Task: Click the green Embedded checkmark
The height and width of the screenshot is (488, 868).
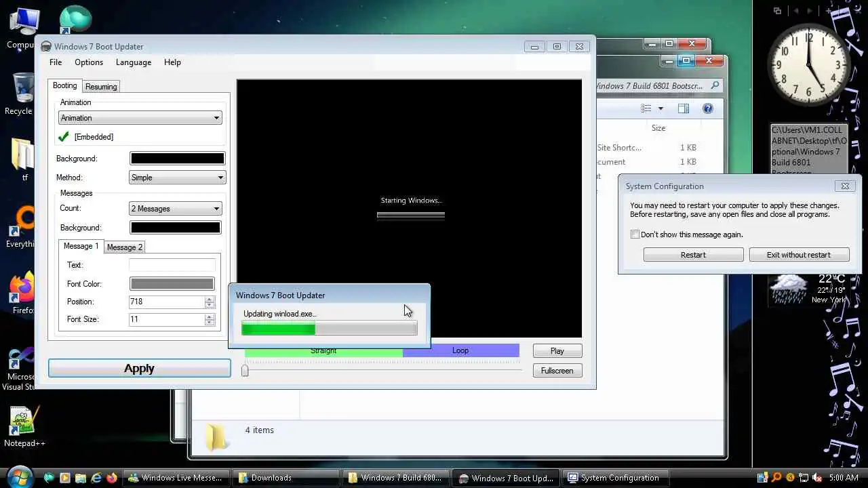Action: click(x=64, y=137)
